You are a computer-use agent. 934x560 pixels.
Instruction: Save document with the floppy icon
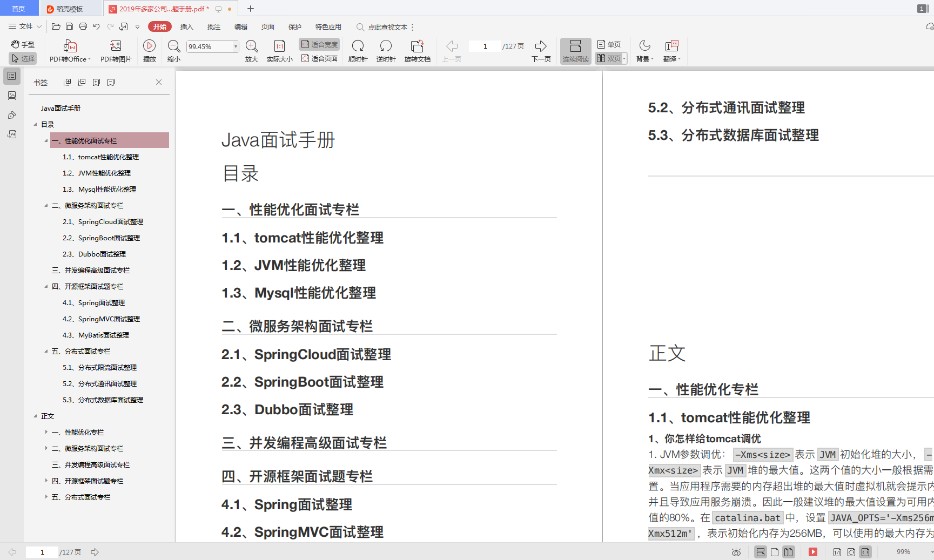[69, 26]
